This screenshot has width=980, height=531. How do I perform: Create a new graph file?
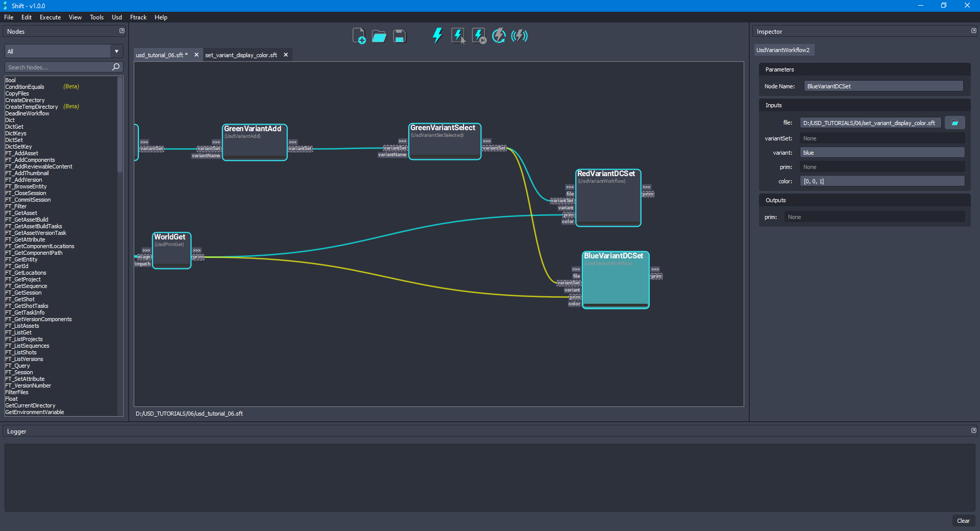coord(359,36)
